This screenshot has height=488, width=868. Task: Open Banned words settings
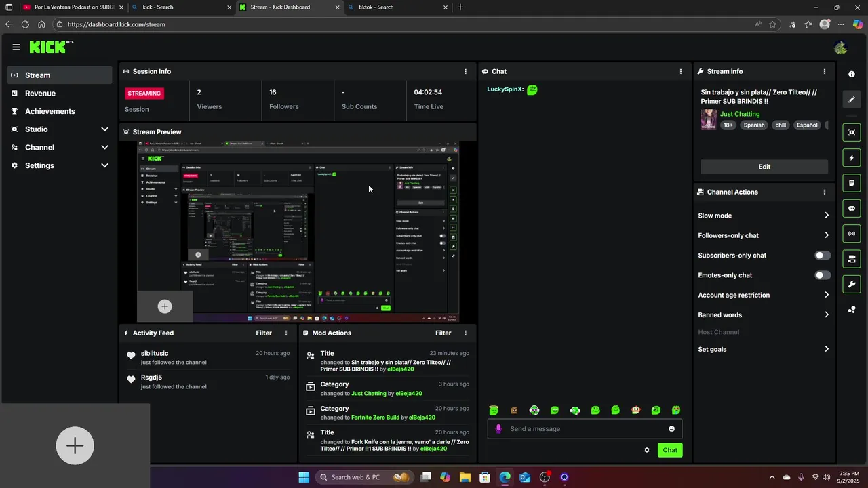pos(764,314)
